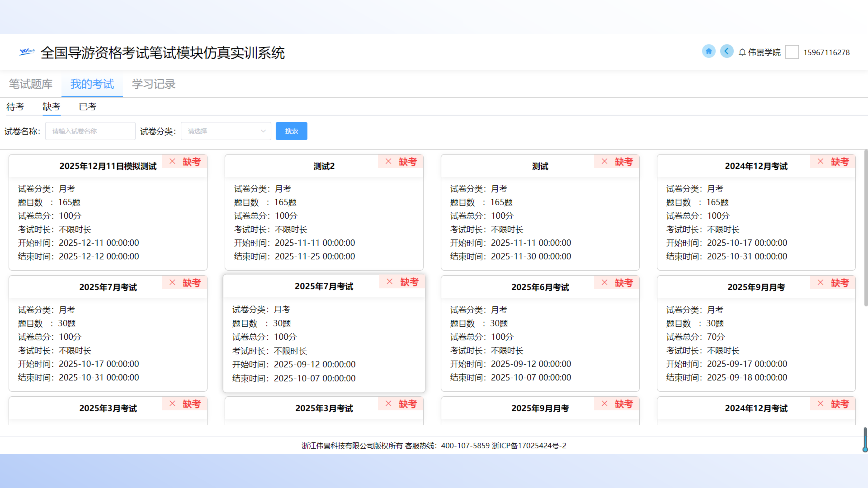This screenshot has width=868, height=488.
Task: Click end time 2025-11-25 00:00:00
Action: click(315, 256)
